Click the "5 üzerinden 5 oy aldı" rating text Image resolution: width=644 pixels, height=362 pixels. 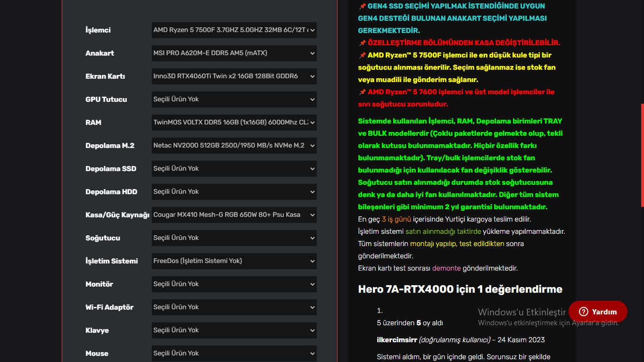point(410,323)
